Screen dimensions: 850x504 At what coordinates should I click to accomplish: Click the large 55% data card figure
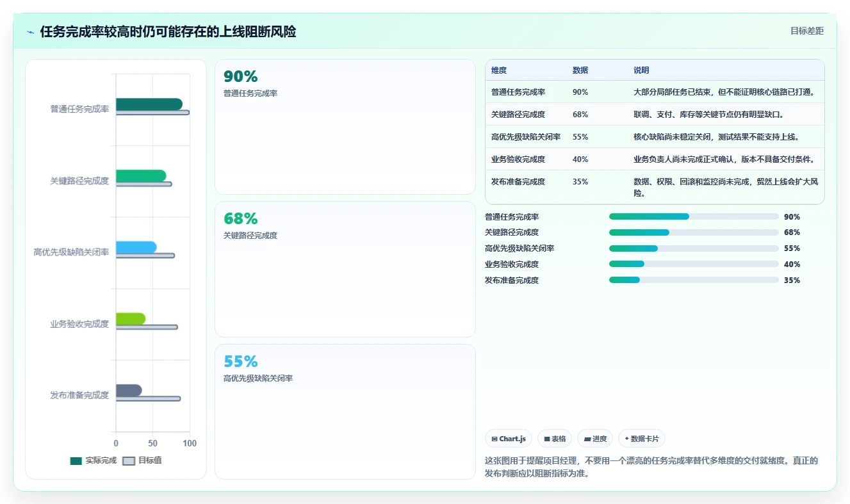pos(241,362)
